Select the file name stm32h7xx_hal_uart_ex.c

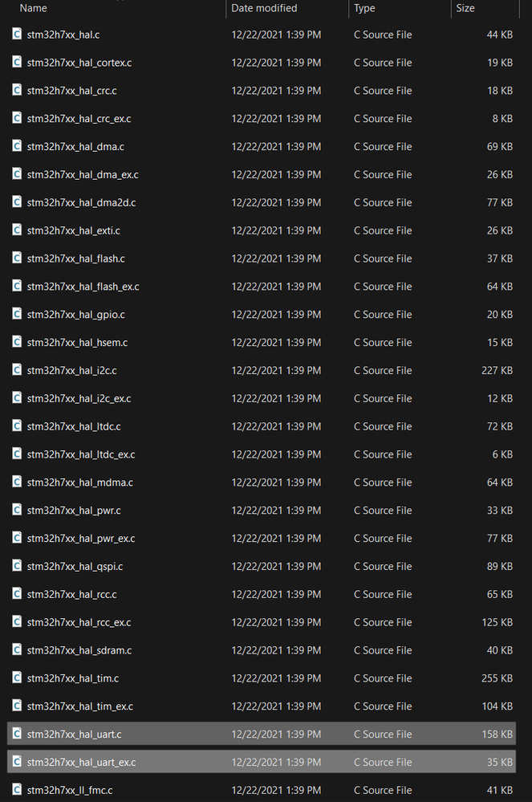click(81, 763)
